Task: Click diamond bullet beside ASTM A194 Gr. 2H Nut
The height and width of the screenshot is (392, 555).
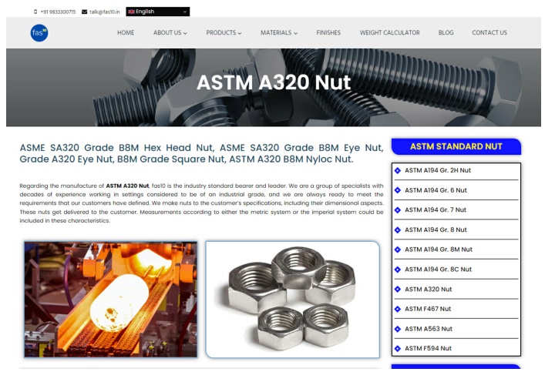Action: 398,170
